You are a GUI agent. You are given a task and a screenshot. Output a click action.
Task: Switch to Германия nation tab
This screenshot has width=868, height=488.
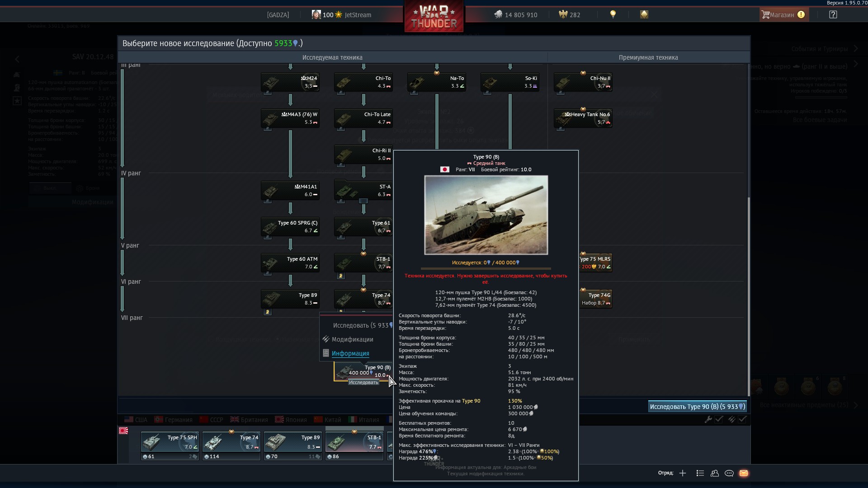coord(173,420)
